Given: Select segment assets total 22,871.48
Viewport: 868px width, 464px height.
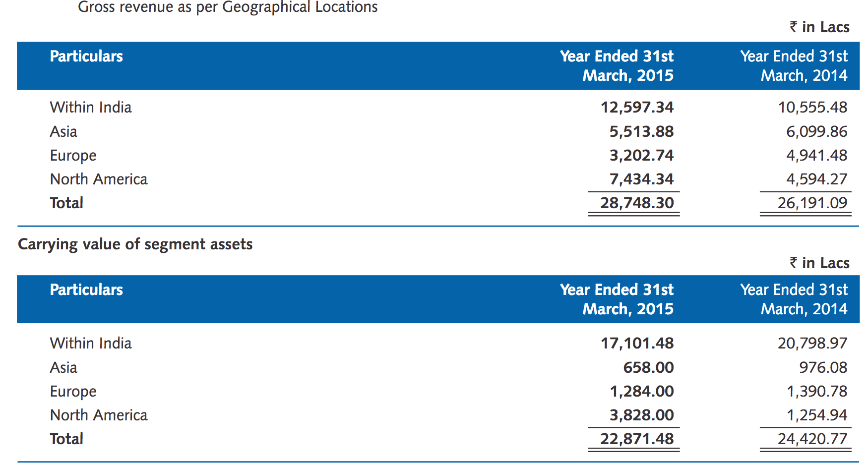Looking at the screenshot, I should click(637, 439).
